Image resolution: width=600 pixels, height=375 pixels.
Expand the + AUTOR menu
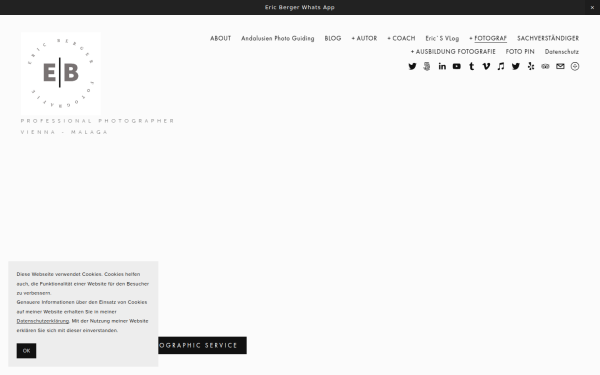[x=364, y=38]
